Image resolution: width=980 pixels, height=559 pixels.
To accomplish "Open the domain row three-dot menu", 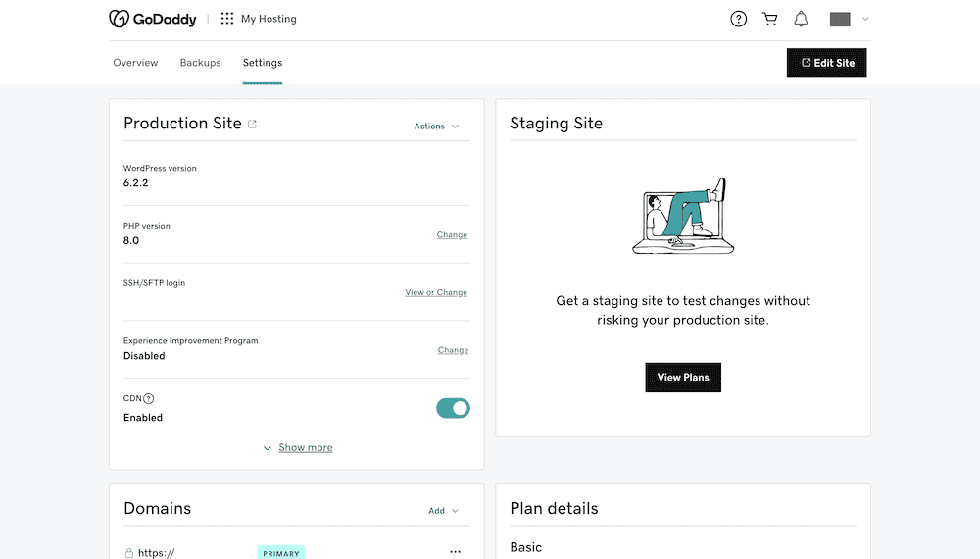I will pyautogui.click(x=455, y=551).
